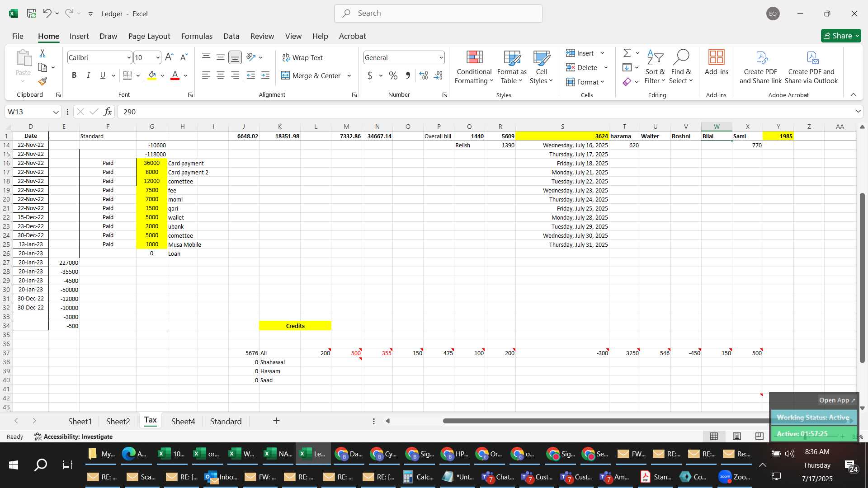Click the Format Painter brush icon
868x488 pixels.
[42, 81]
